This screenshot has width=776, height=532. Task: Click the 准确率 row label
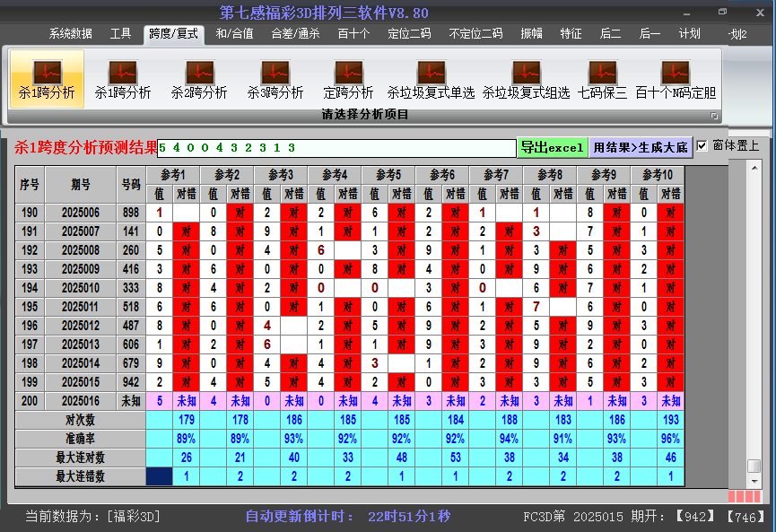pyautogui.click(x=80, y=439)
